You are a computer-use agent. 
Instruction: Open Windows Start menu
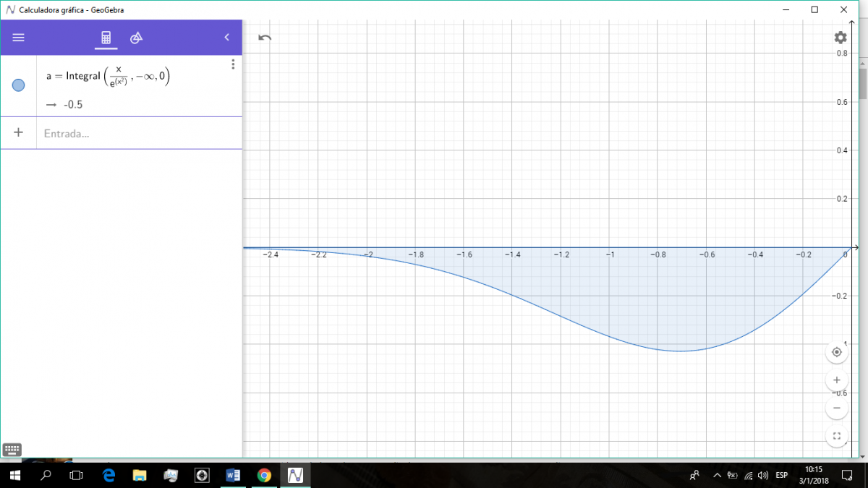[x=14, y=475]
